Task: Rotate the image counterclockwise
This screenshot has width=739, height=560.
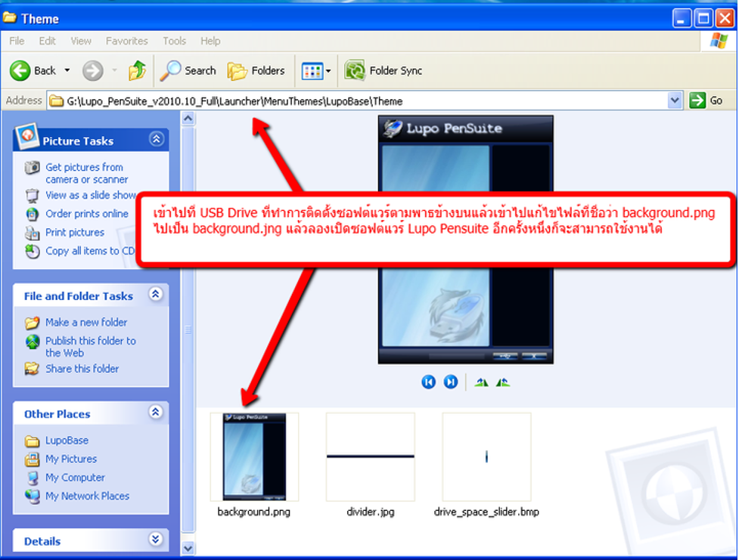Action: coord(503,382)
